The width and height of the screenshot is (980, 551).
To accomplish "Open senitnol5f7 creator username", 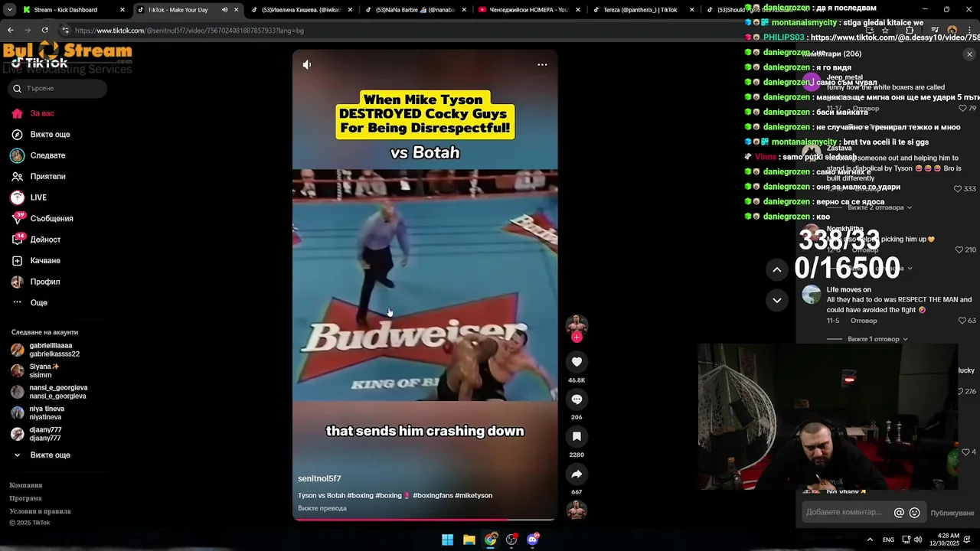I will 319,478.
